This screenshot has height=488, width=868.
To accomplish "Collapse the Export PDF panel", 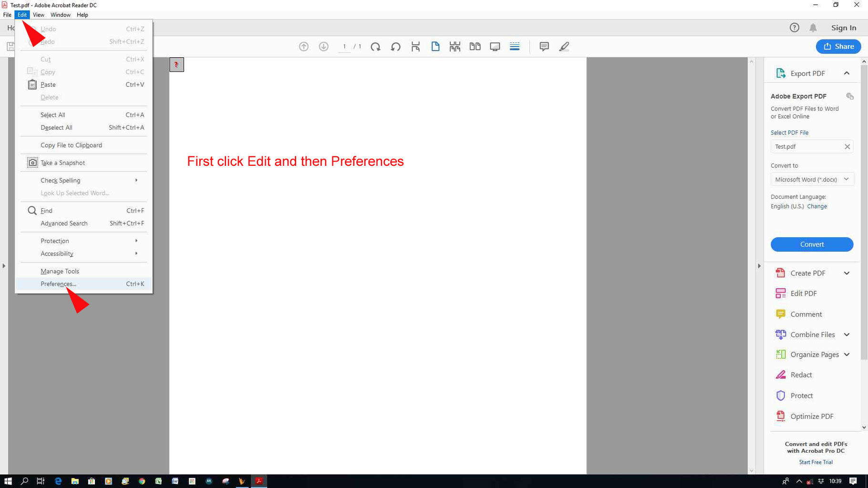I will coord(847,73).
